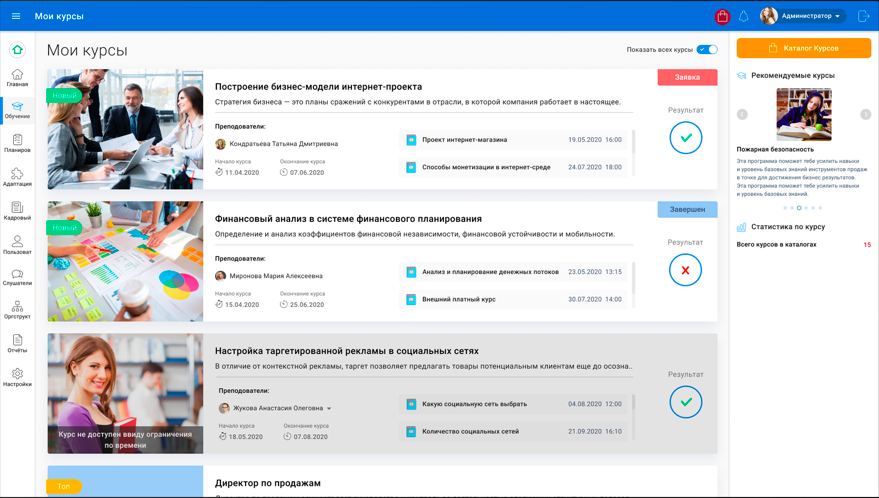This screenshot has width=879, height=498.
Task: Open the red shopping bag cart icon
Action: [x=722, y=16]
